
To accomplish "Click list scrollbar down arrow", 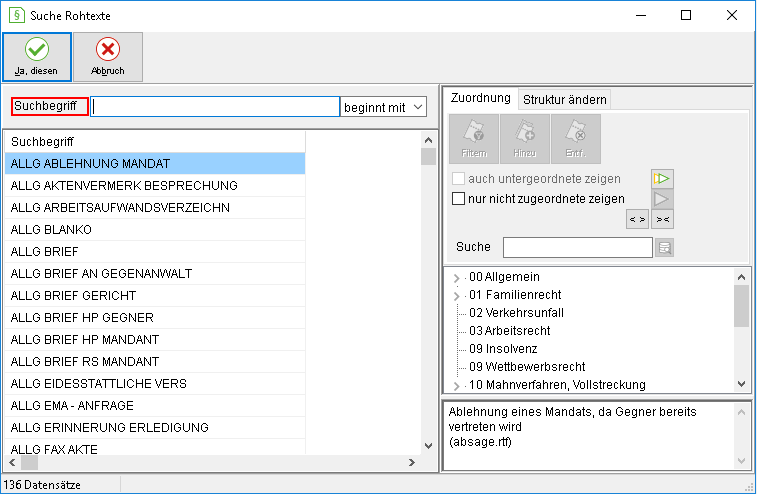I will click(x=428, y=446).
